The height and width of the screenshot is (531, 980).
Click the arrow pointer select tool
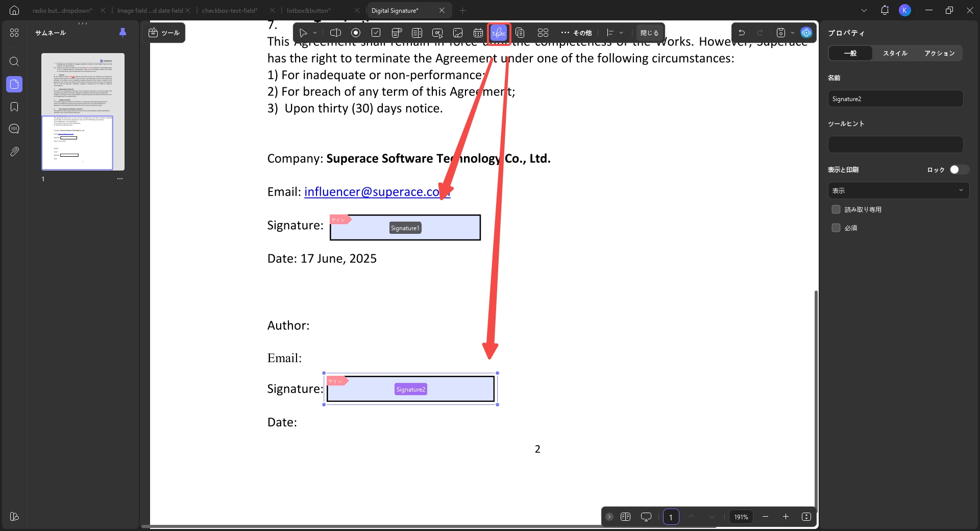(x=303, y=33)
